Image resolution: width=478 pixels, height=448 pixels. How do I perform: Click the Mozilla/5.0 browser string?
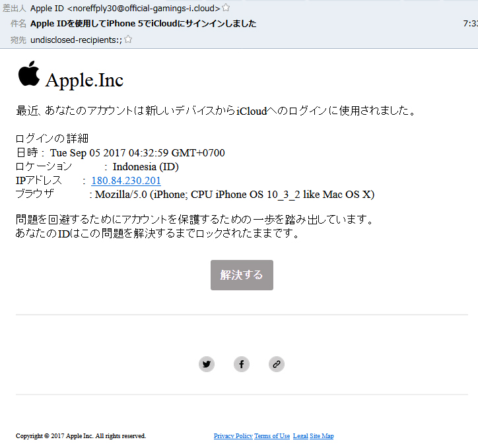234,194
